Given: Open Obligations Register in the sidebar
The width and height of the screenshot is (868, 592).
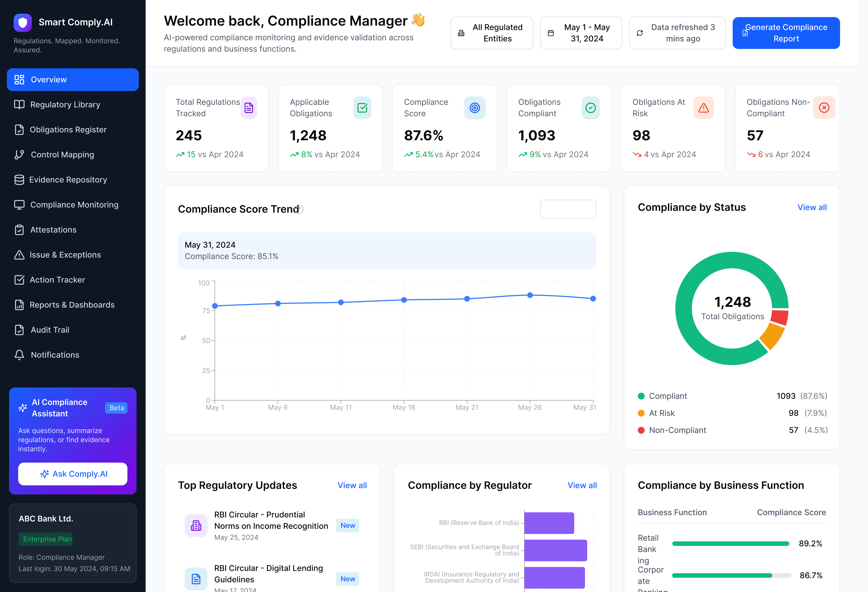Looking at the screenshot, I should click(x=73, y=130).
